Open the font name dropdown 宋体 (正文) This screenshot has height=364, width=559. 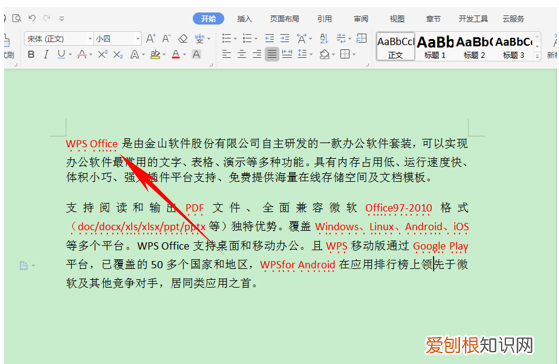[59, 39]
